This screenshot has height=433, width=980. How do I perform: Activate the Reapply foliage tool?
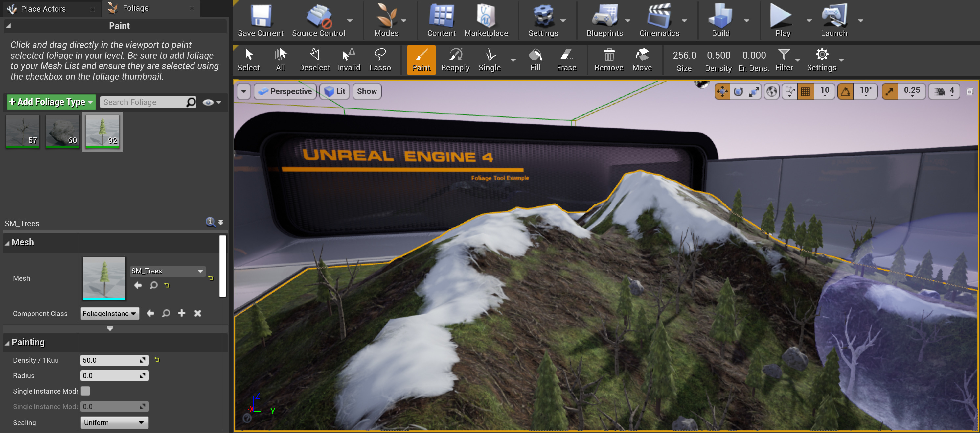[455, 60]
